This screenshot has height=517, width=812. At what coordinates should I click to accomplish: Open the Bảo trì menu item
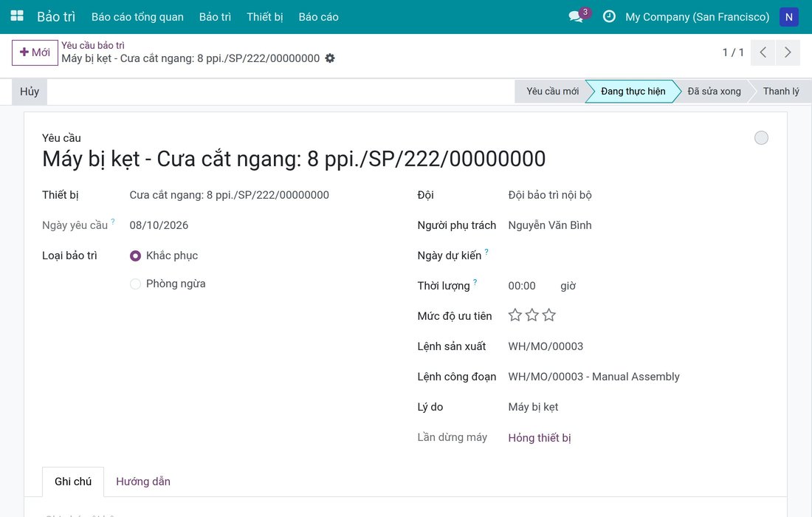click(215, 16)
